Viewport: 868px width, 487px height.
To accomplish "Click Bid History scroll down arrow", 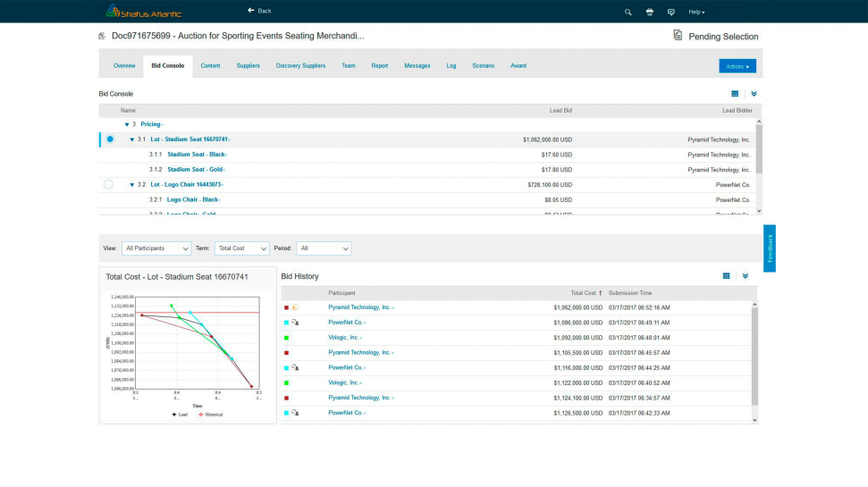I will tap(754, 420).
